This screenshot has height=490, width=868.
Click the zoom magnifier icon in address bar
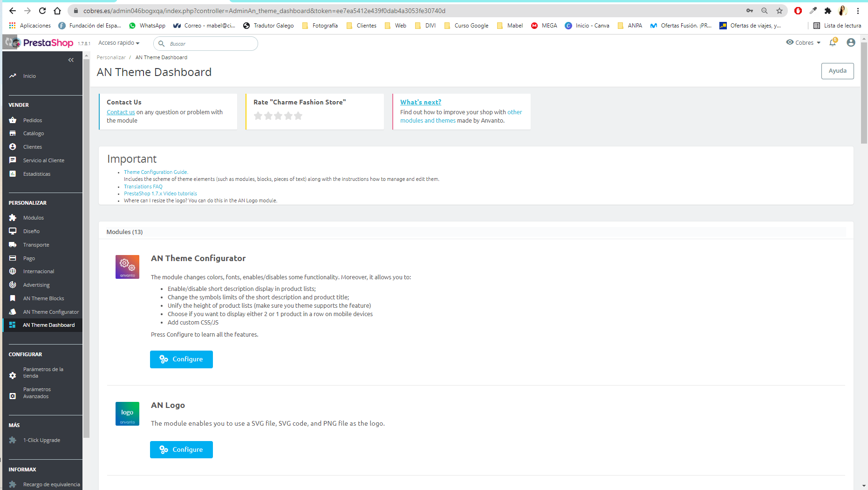tap(765, 11)
